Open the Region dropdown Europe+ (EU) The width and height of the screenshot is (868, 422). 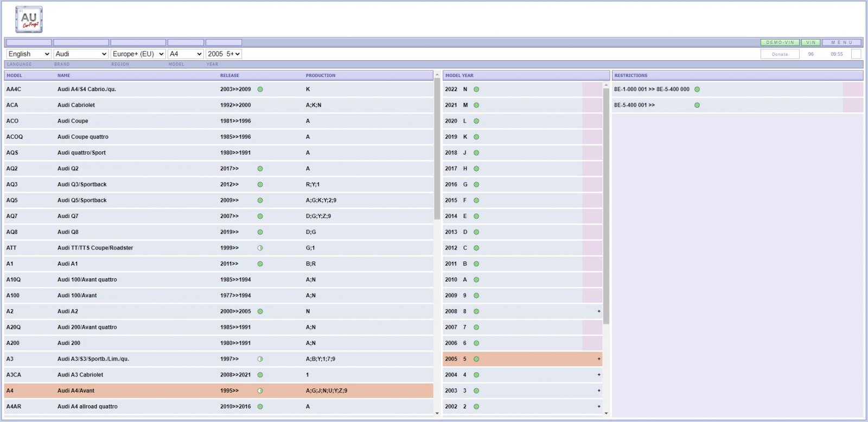pos(138,54)
